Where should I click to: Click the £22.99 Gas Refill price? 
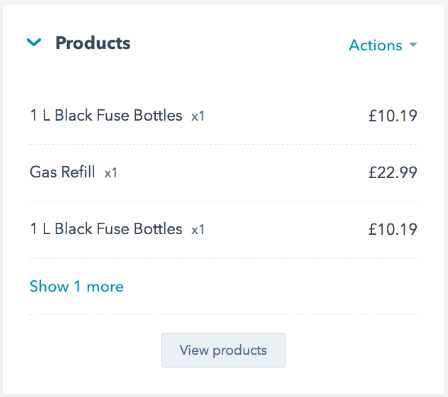click(x=393, y=172)
